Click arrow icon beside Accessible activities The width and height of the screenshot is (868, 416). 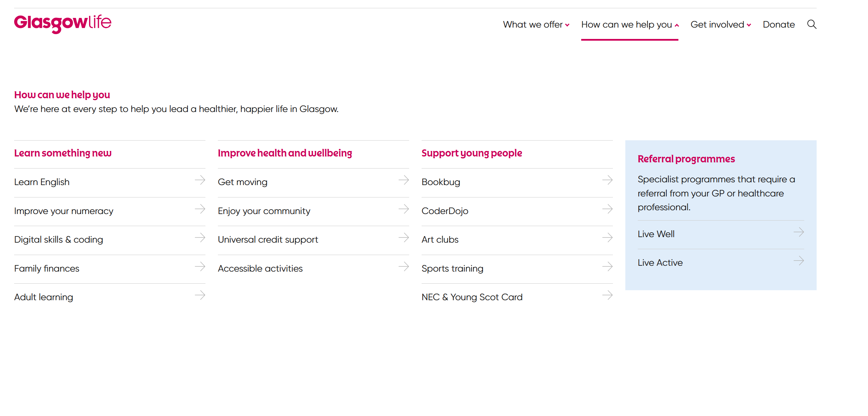click(x=403, y=266)
